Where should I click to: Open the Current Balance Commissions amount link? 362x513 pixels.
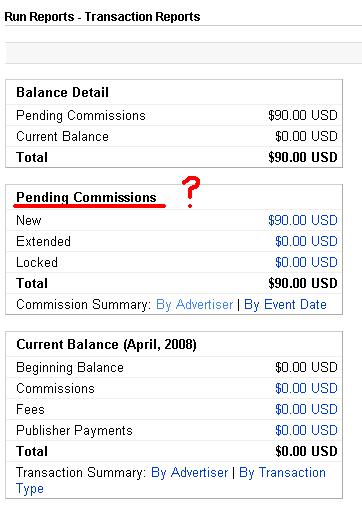pos(306,388)
